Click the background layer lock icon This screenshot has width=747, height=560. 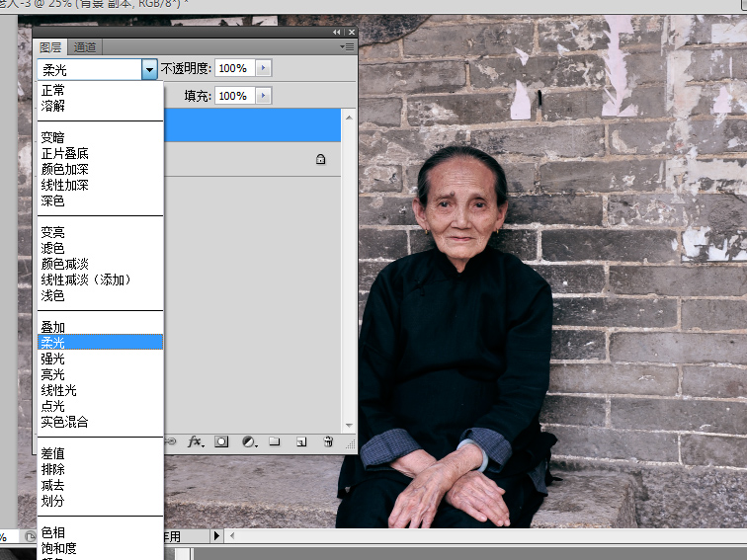(320, 159)
